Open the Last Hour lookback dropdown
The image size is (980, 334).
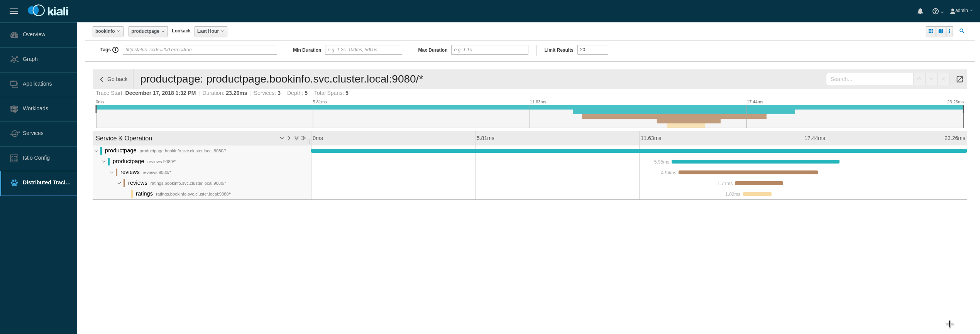coord(211,31)
